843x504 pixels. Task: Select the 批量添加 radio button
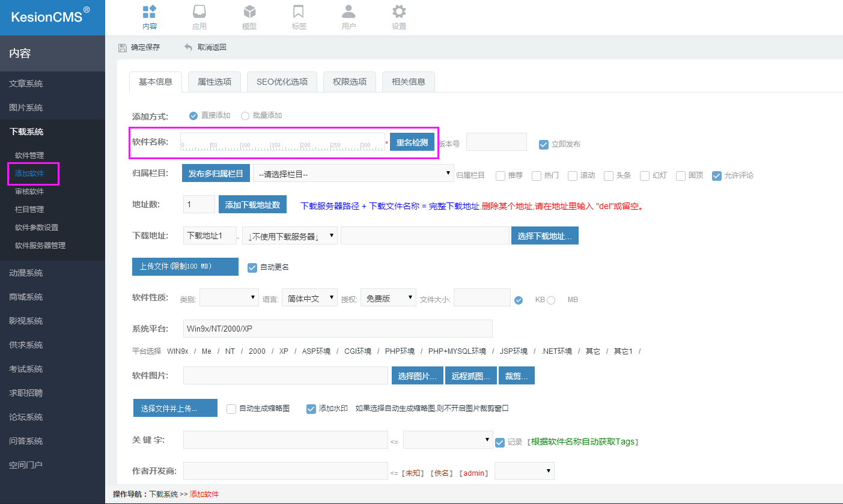tap(245, 116)
